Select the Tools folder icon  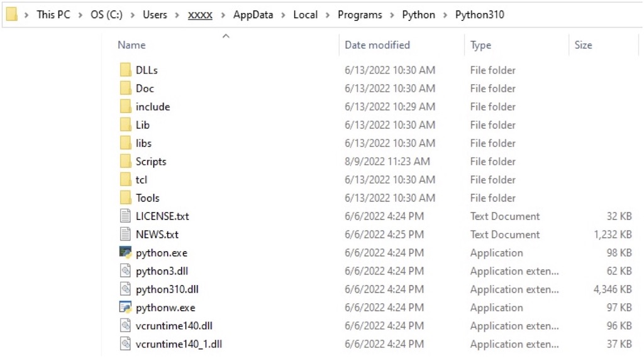[x=126, y=198]
